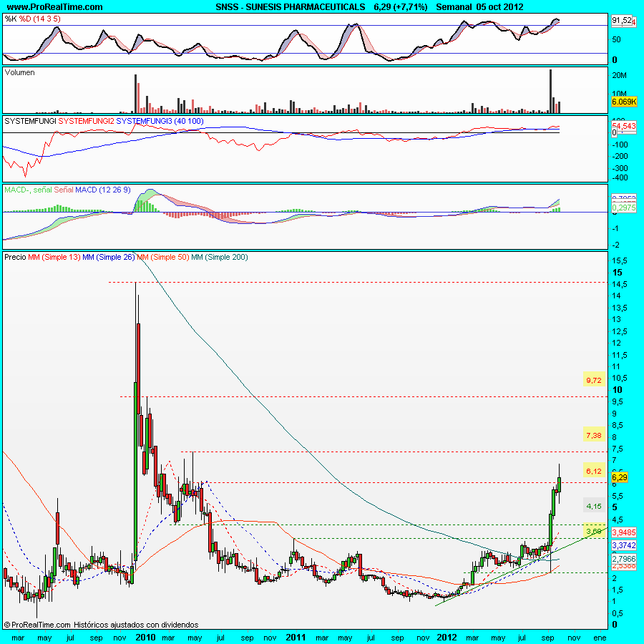Image resolution: width=644 pixels, height=644 pixels.
Task: Select the black 'SYSTEMFUNGI' indicator label
Action: tap(30, 121)
